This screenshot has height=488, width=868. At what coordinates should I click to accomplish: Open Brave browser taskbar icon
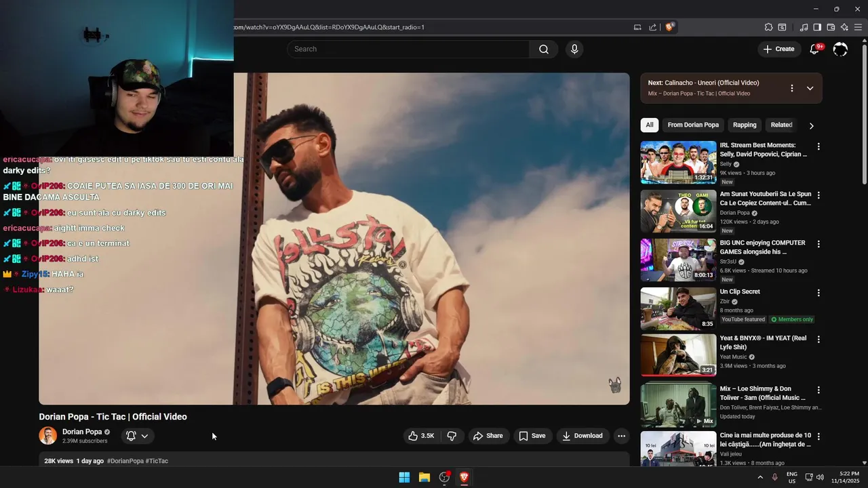click(465, 477)
